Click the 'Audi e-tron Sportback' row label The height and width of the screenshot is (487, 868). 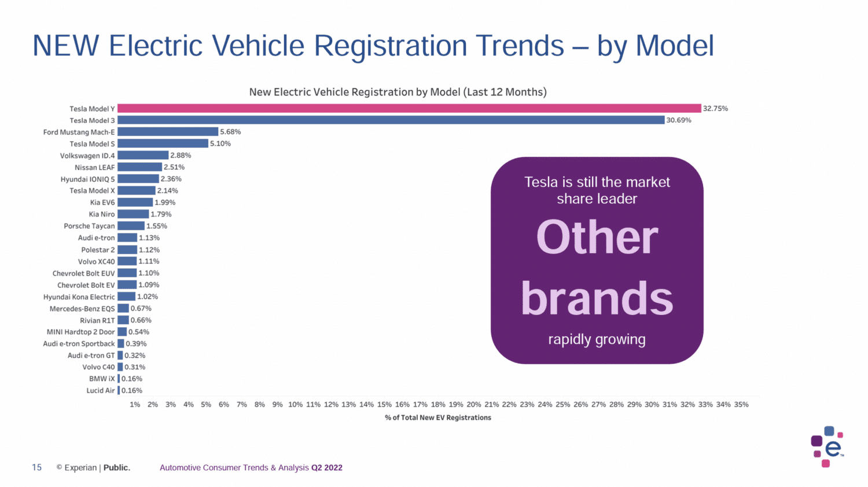pyautogui.click(x=79, y=344)
